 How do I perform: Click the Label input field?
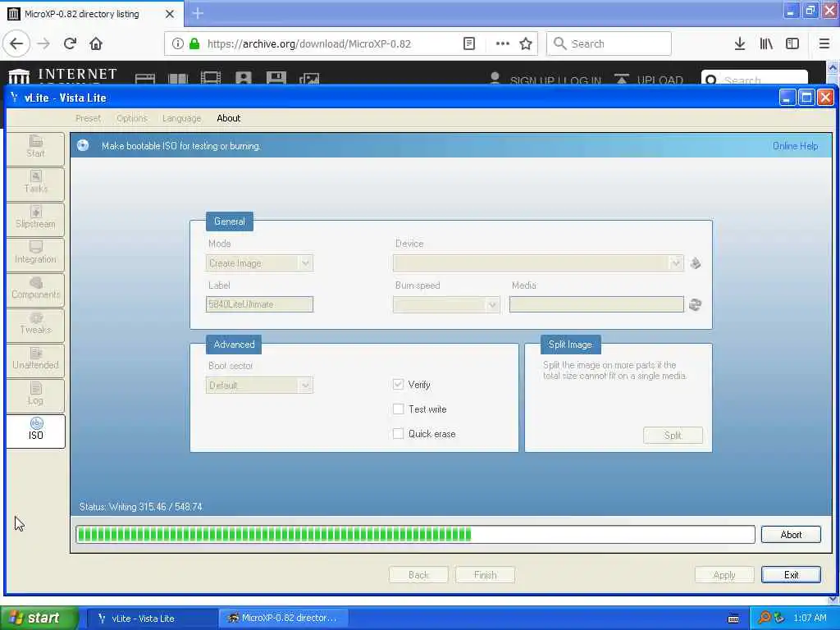pos(259,304)
